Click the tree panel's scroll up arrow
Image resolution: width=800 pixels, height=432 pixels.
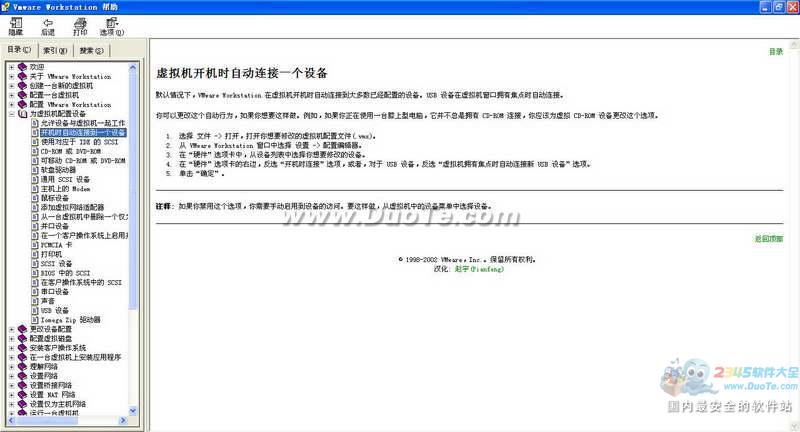pos(133,66)
